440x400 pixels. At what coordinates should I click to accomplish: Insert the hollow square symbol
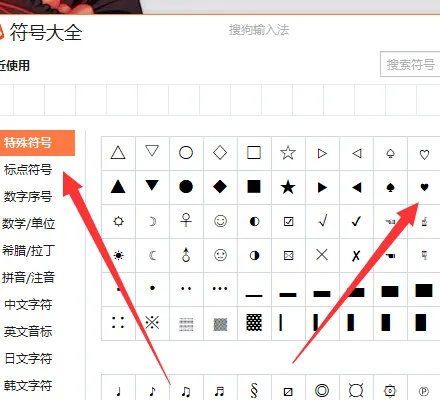[x=254, y=153]
